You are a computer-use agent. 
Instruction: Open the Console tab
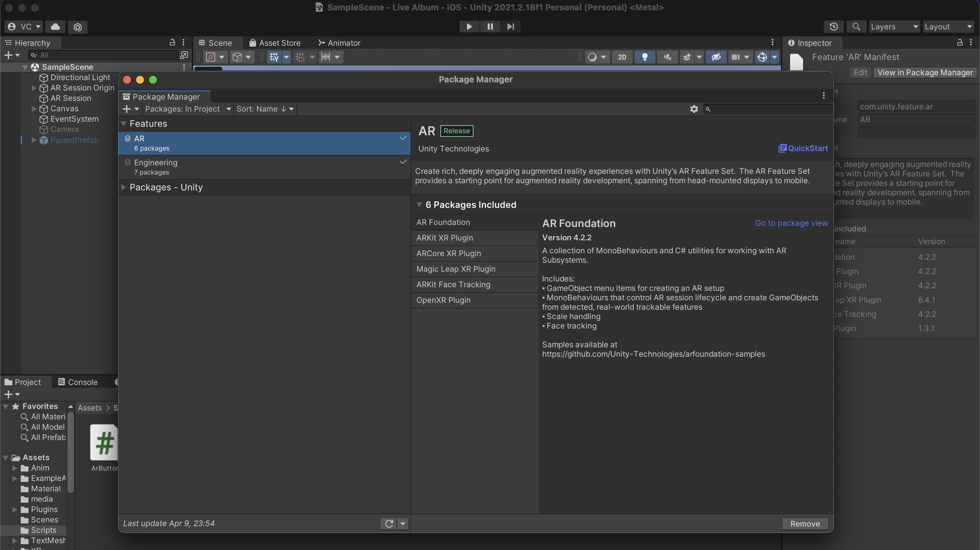point(78,382)
